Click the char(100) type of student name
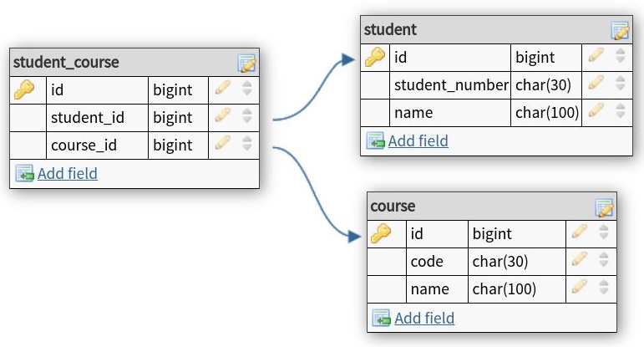The width and height of the screenshot is (644, 347). click(x=547, y=111)
